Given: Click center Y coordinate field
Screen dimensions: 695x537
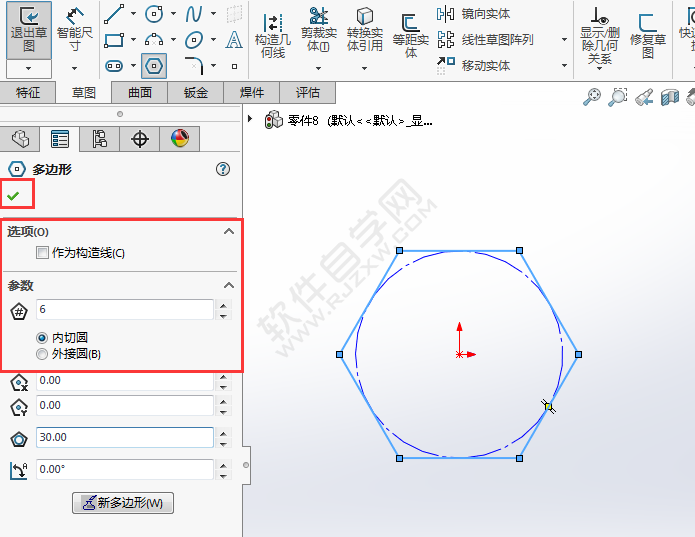Looking at the screenshot, I should (x=125, y=405).
